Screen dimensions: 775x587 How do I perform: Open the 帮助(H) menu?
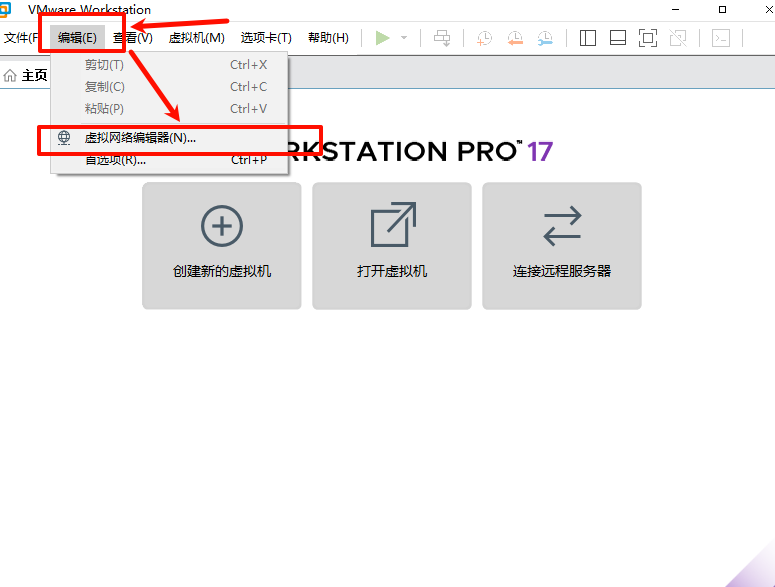(328, 38)
